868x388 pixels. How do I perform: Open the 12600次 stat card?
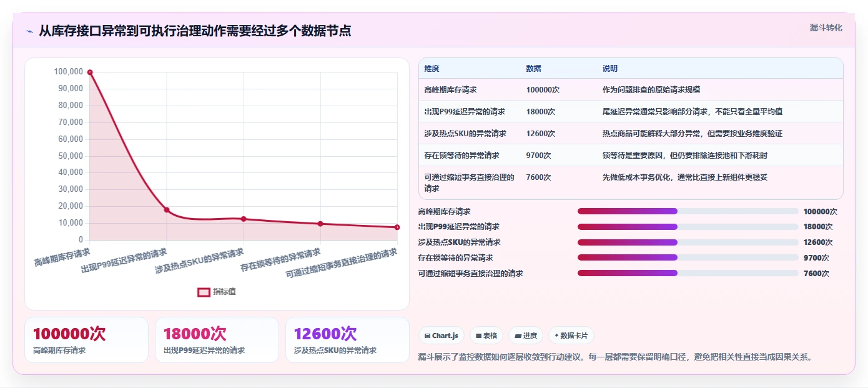tap(347, 340)
